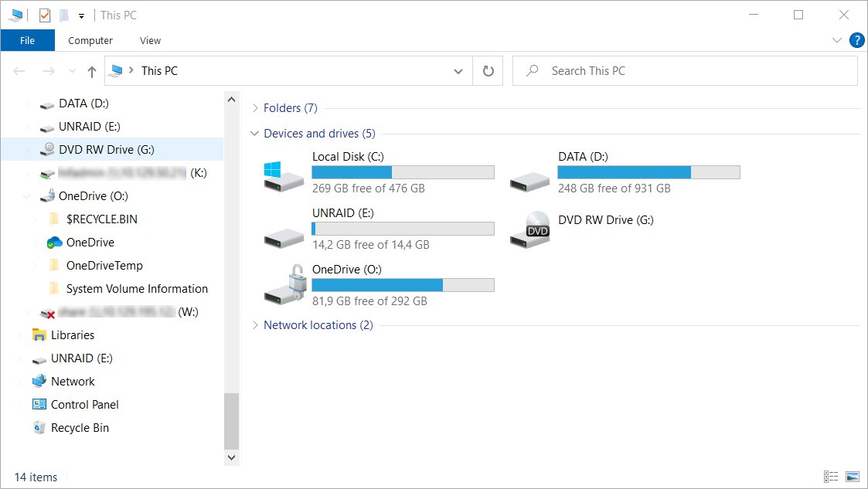Open Help via the question mark

tap(857, 40)
